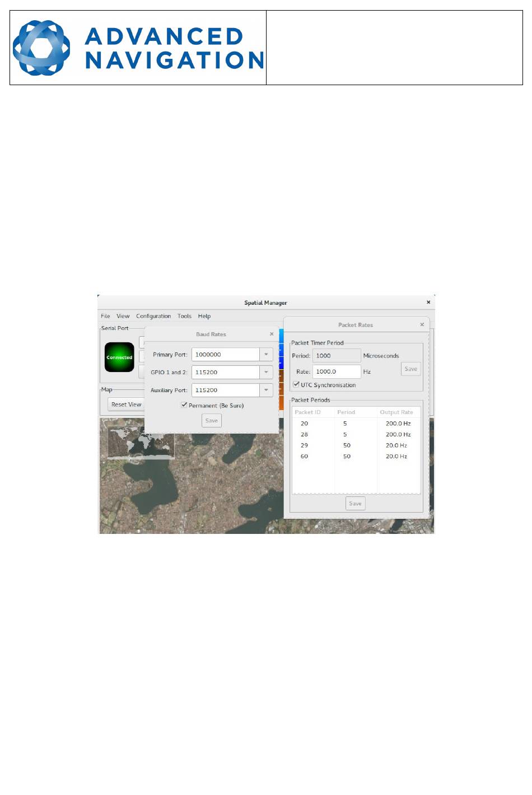Click the Packet ID column header
Image resolution: width=532 pixels, height=795 pixels.
click(x=308, y=412)
